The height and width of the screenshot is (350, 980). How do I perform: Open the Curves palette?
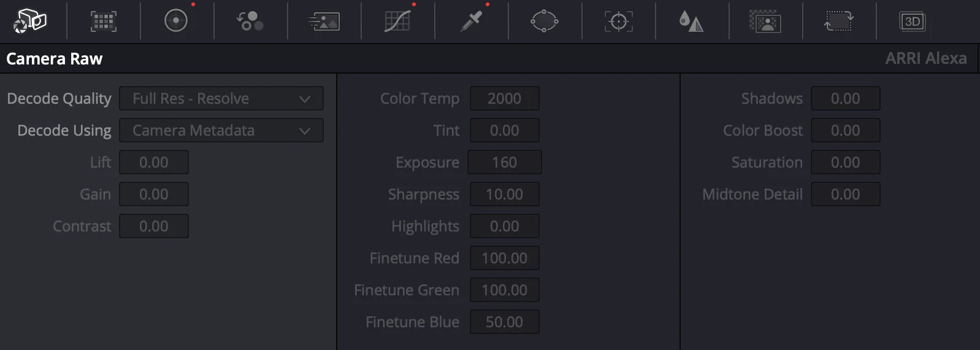click(x=397, y=21)
